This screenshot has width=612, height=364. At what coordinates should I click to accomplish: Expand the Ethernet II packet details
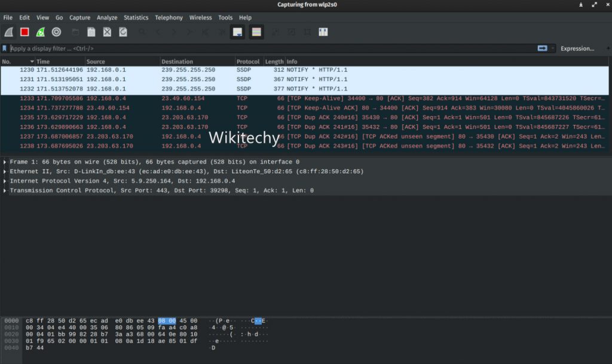point(5,172)
